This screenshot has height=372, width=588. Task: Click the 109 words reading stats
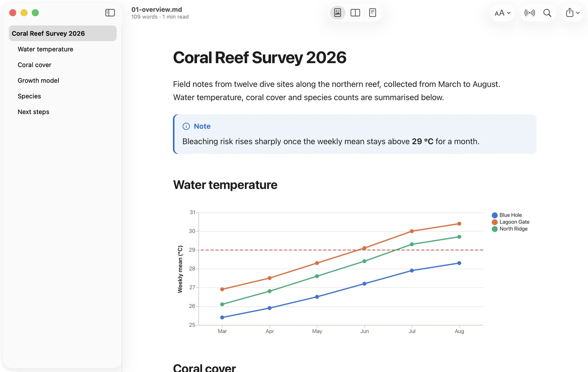tap(160, 17)
